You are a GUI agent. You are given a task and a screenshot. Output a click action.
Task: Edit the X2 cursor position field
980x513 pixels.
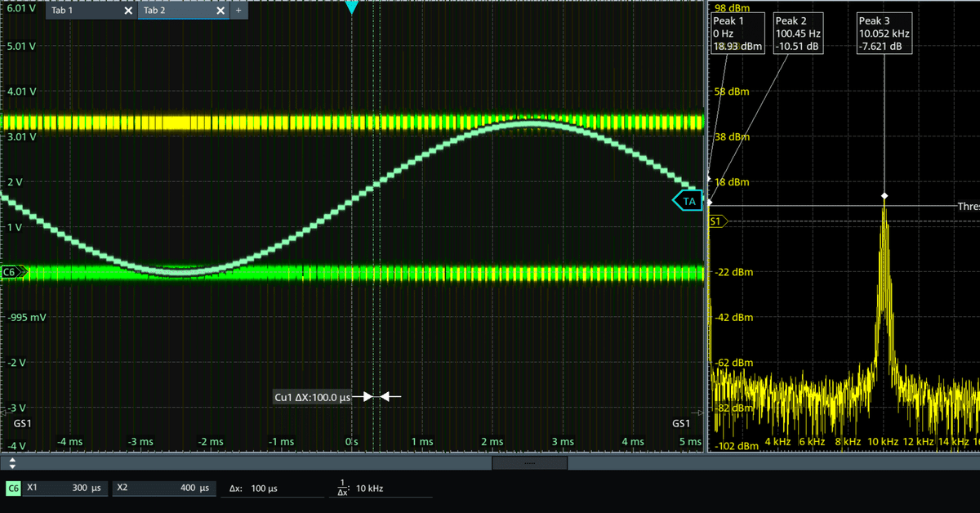click(x=164, y=488)
